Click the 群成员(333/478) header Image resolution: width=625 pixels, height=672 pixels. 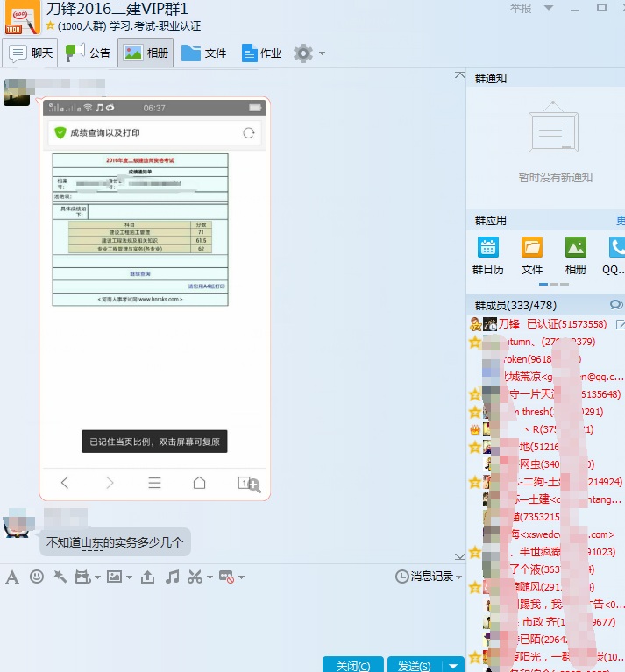click(x=515, y=305)
